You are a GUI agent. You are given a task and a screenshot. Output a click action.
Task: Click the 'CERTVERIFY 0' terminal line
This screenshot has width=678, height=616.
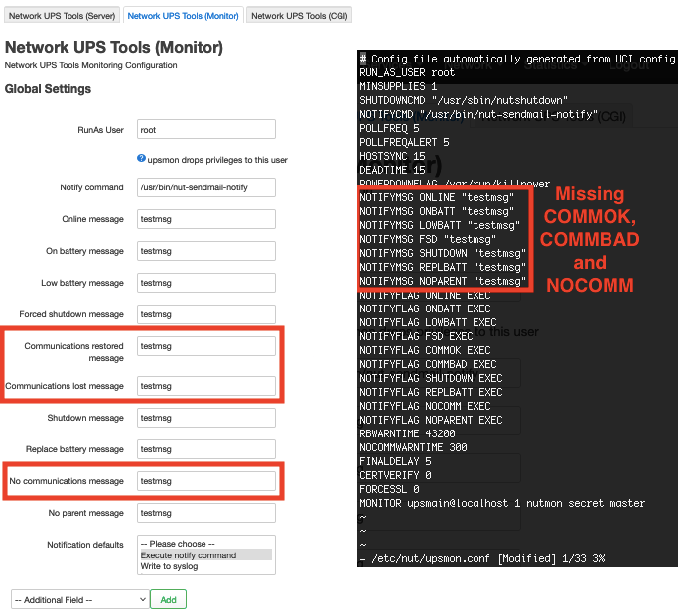pos(395,475)
